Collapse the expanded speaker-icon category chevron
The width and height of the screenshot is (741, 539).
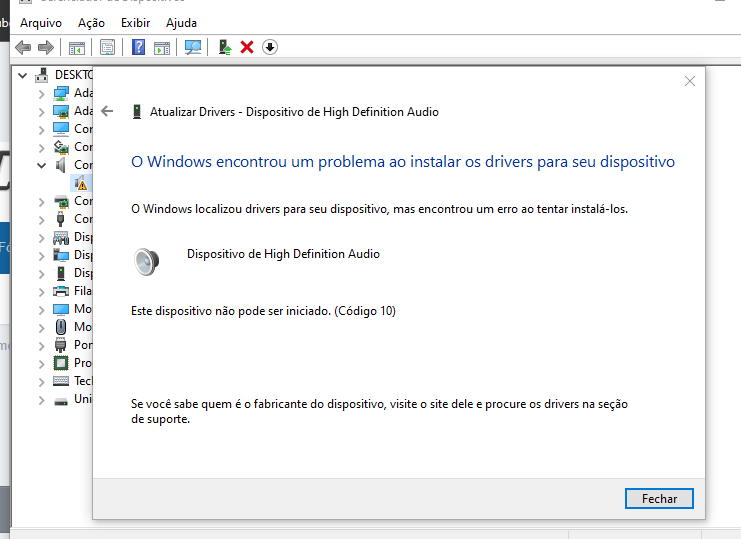pos(42,165)
